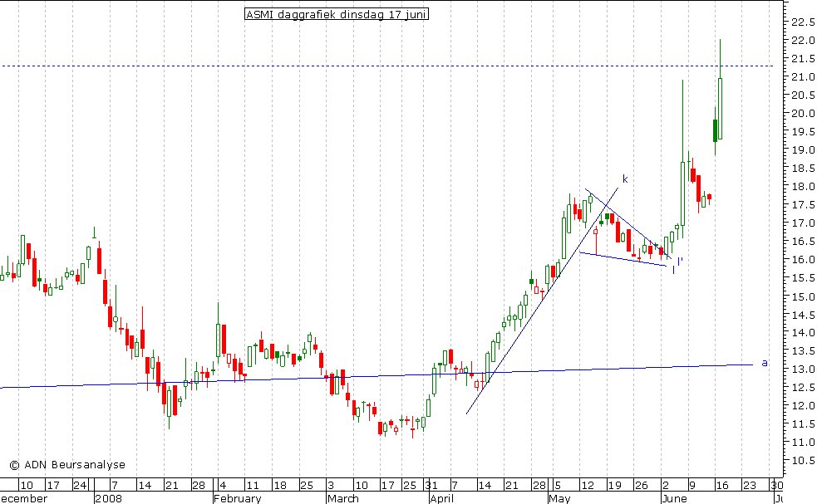Click the 11.0 price axis label
The height and width of the screenshot is (504, 817).
coord(803,442)
